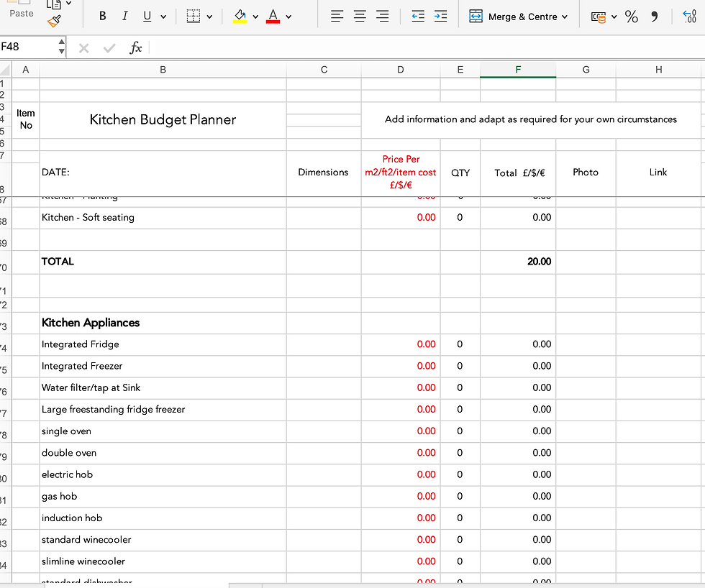Screen dimensions: 705x588
Task: Align text right
Action: tap(383, 17)
